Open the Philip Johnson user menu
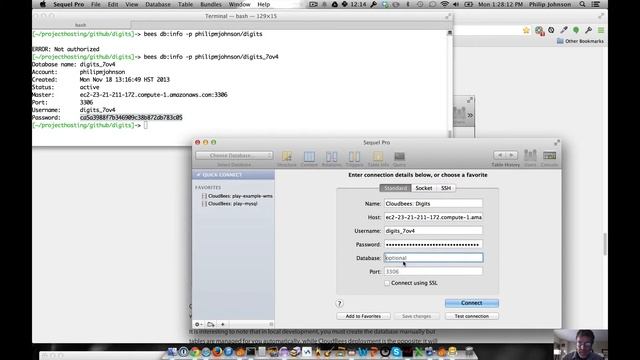This screenshot has height=360, width=640. [550, 4]
